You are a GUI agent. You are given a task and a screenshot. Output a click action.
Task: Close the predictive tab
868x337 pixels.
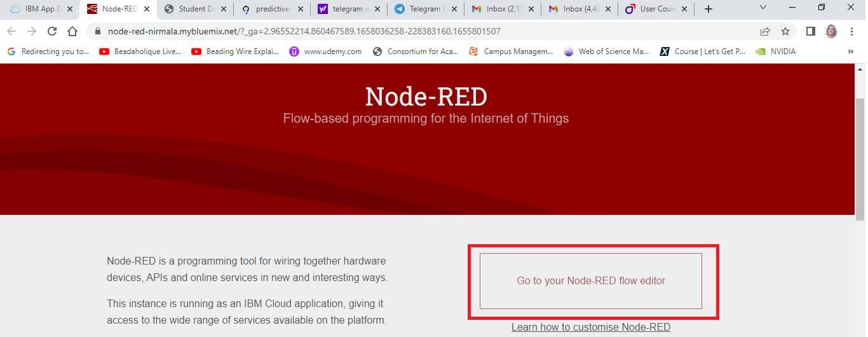tap(301, 9)
